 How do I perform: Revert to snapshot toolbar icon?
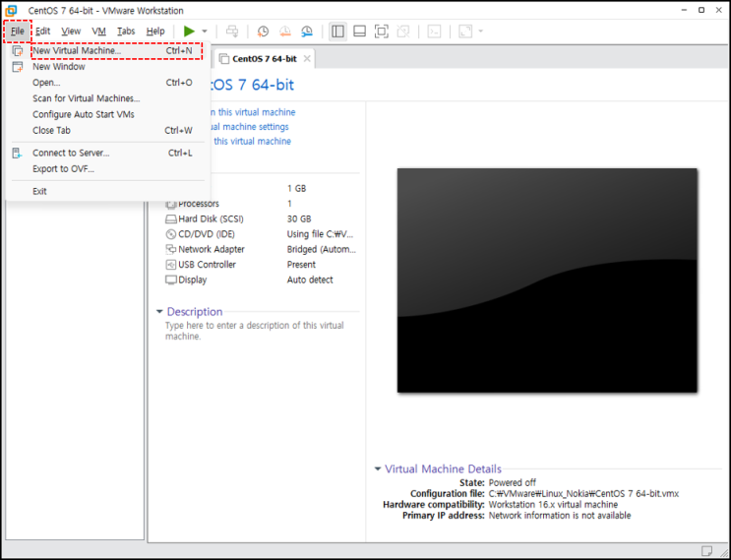[285, 31]
